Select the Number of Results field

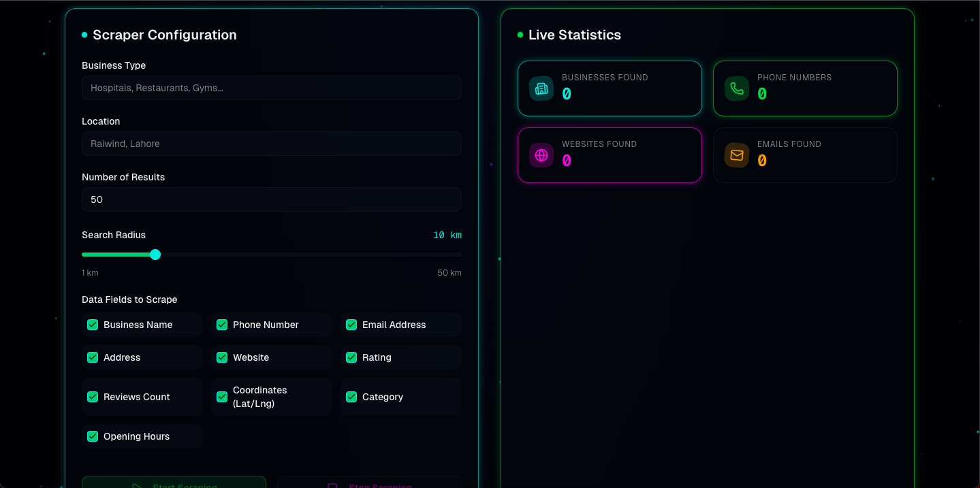(271, 199)
